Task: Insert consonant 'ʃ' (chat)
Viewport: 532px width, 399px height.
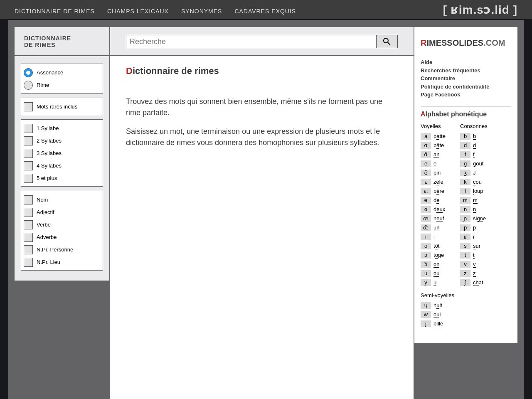Action: 465,283
